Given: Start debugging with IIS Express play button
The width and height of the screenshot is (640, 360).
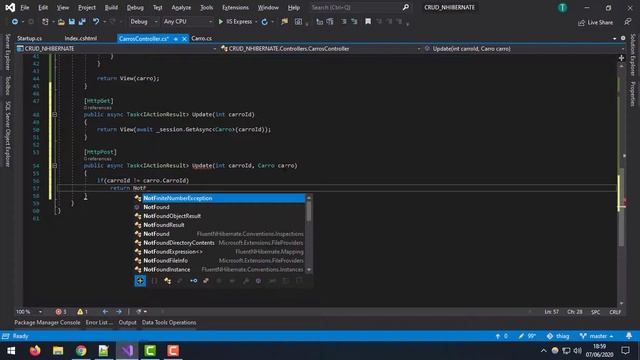Looking at the screenshot, I should 235,22.
